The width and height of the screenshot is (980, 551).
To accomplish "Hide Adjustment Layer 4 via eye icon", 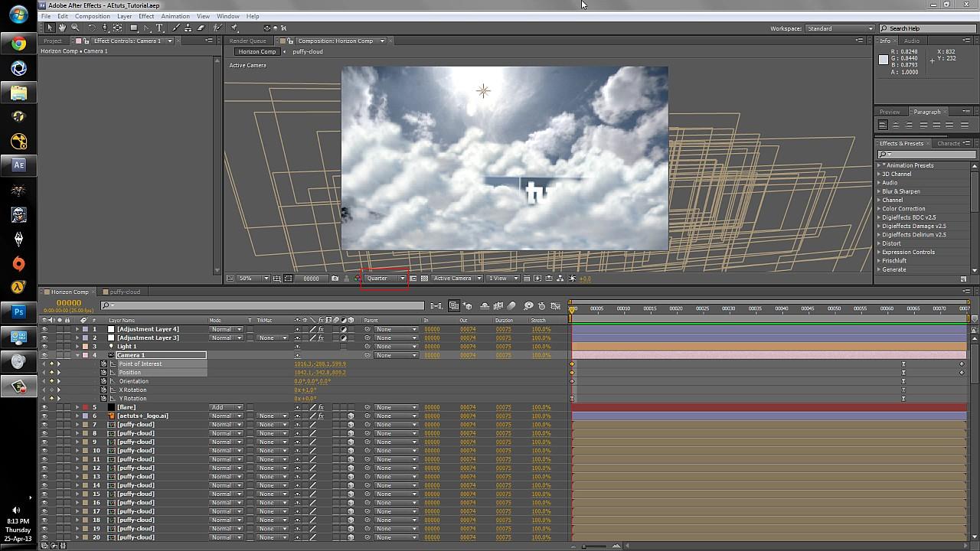I will click(x=44, y=329).
